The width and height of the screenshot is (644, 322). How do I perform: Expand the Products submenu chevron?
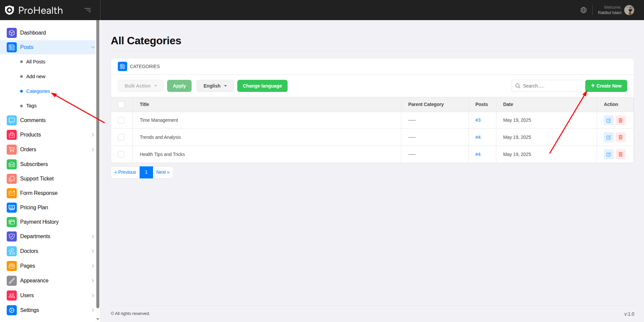pos(93,135)
